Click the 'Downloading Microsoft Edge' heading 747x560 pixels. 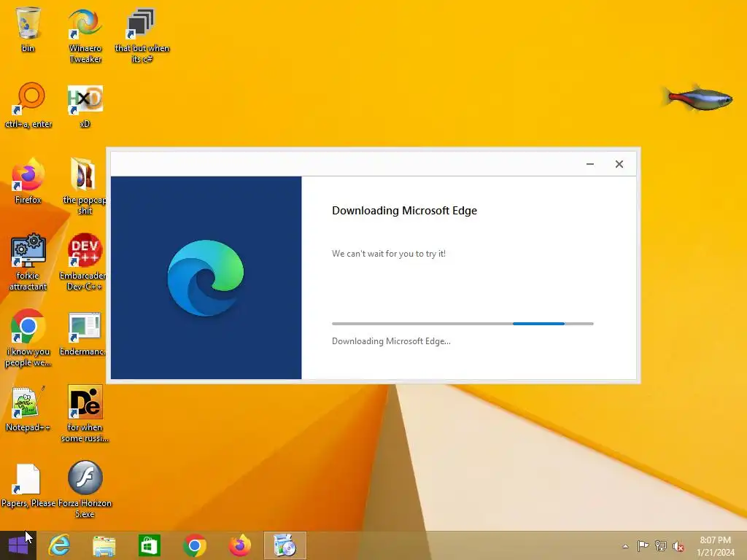[404, 211]
